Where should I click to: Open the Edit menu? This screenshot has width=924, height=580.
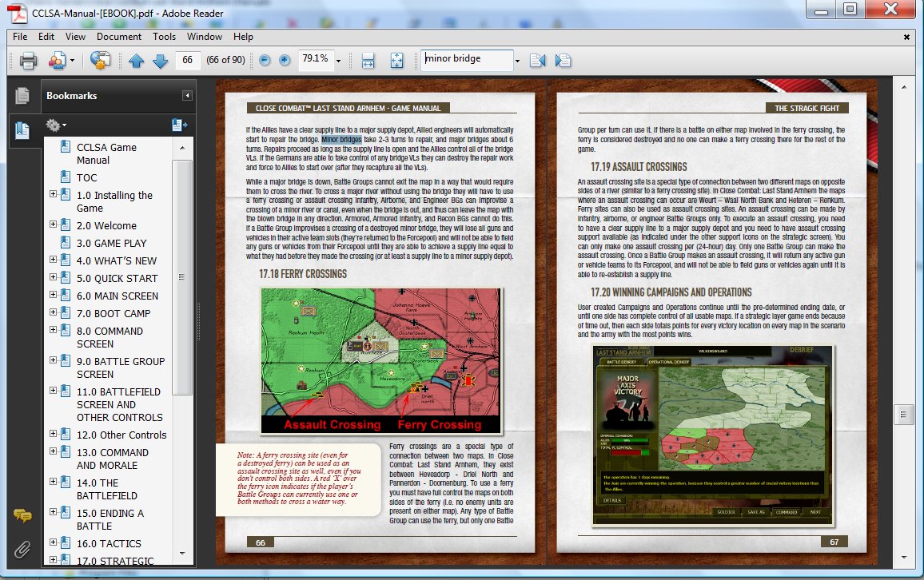click(x=46, y=37)
